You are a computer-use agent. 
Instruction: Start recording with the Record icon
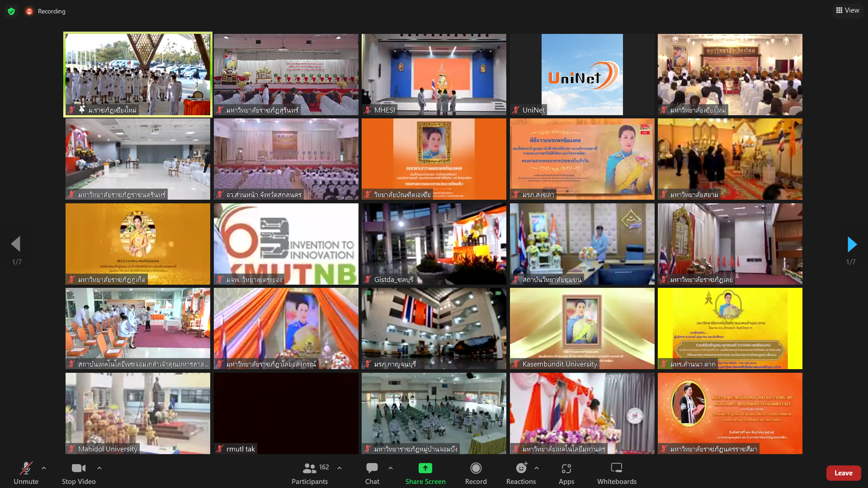coord(476,469)
